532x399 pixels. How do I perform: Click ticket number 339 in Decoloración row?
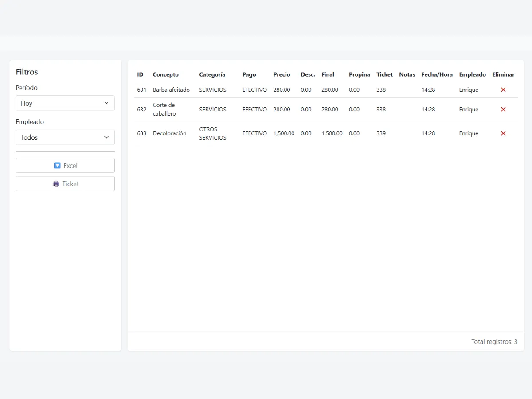click(381, 133)
